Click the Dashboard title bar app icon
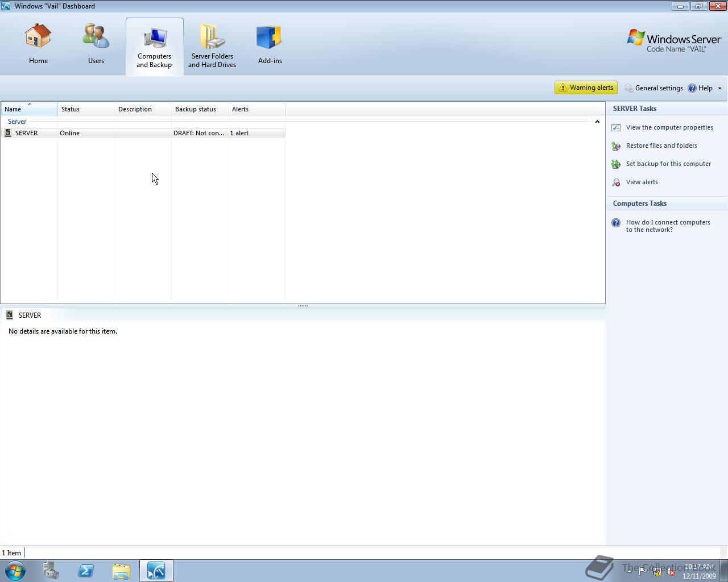The image size is (728, 582). (x=6, y=6)
